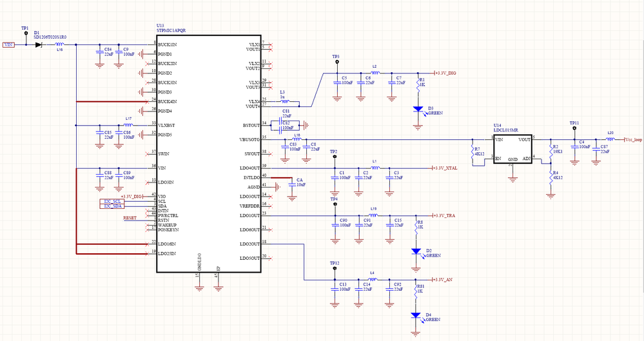Select diode D1 symbol
This screenshot has height=341, width=644.
click(39, 44)
